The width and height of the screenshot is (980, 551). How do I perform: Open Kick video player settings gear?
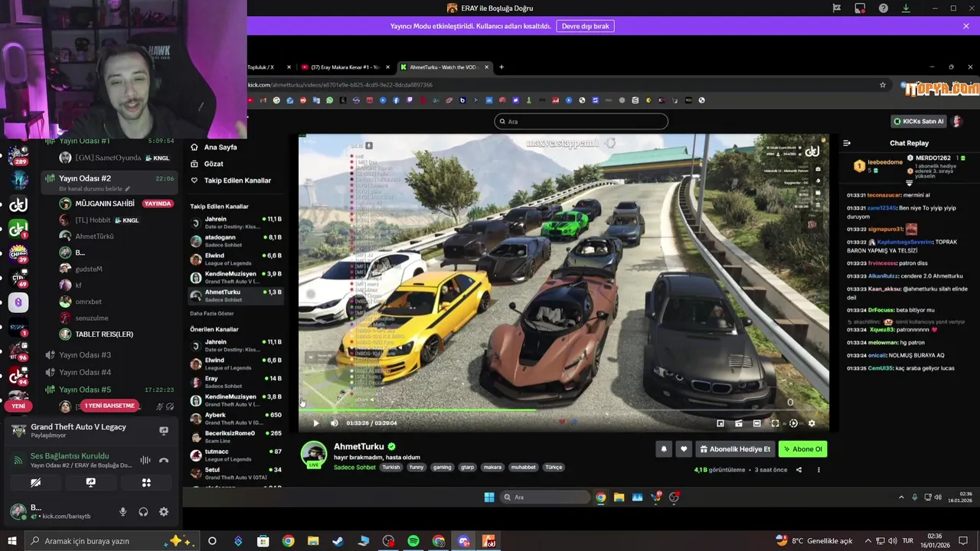coord(812,423)
